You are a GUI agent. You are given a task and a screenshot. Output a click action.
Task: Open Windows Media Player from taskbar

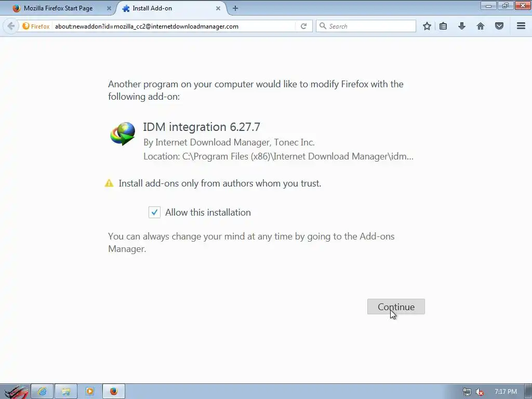[90, 392]
